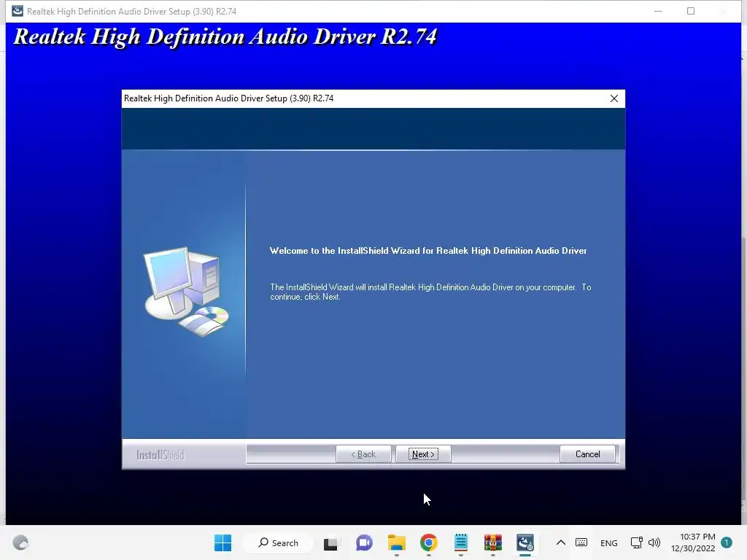The image size is (747, 560).
Task: Click the Realtek setup icon in title bar
Action: coord(18,11)
